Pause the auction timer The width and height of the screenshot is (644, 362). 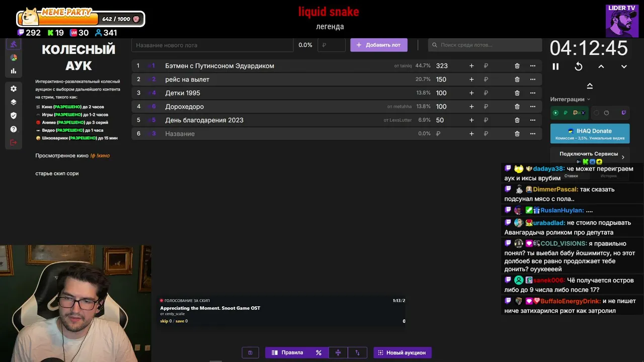click(x=555, y=66)
